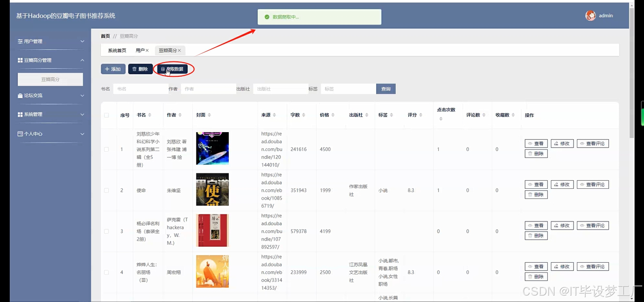The height and width of the screenshot is (302, 644).
Task: Collapse the 豆瓣高分管理 menu chevron
Action: click(x=82, y=60)
